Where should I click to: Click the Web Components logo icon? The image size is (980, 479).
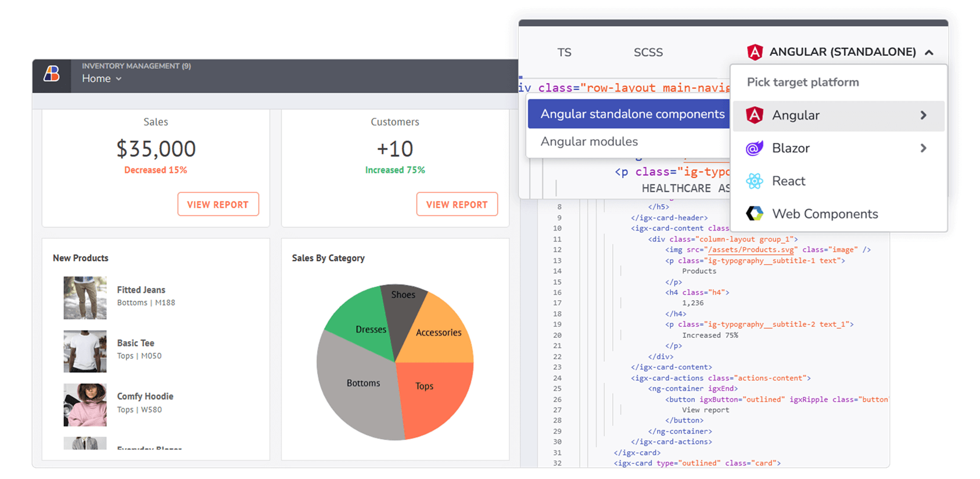coord(754,214)
